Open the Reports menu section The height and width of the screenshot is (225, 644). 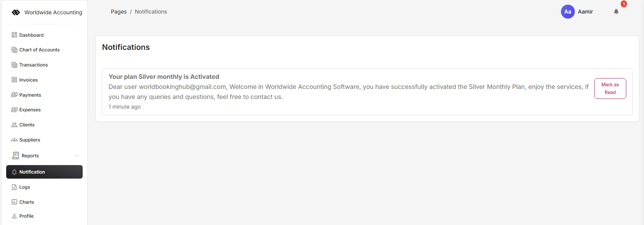30,156
